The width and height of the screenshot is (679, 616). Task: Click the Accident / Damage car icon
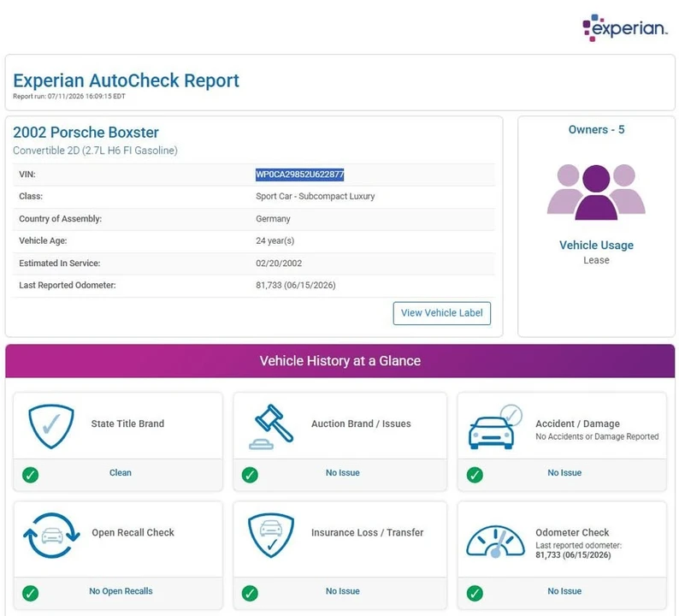[x=495, y=427]
